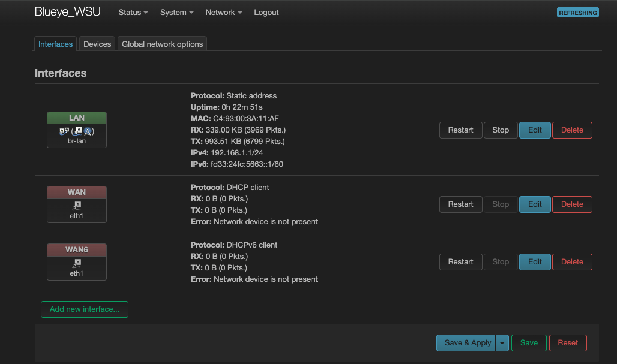Stop the LAN interface
The height and width of the screenshot is (364, 617).
point(500,130)
